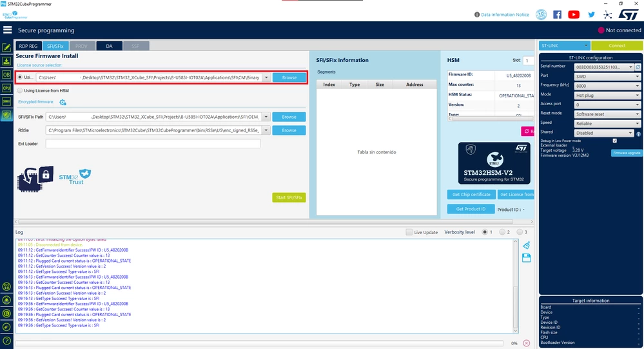The width and height of the screenshot is (644, 349).
Task: Open the link-shaped sidebar icon
Action: pos(6,327)
